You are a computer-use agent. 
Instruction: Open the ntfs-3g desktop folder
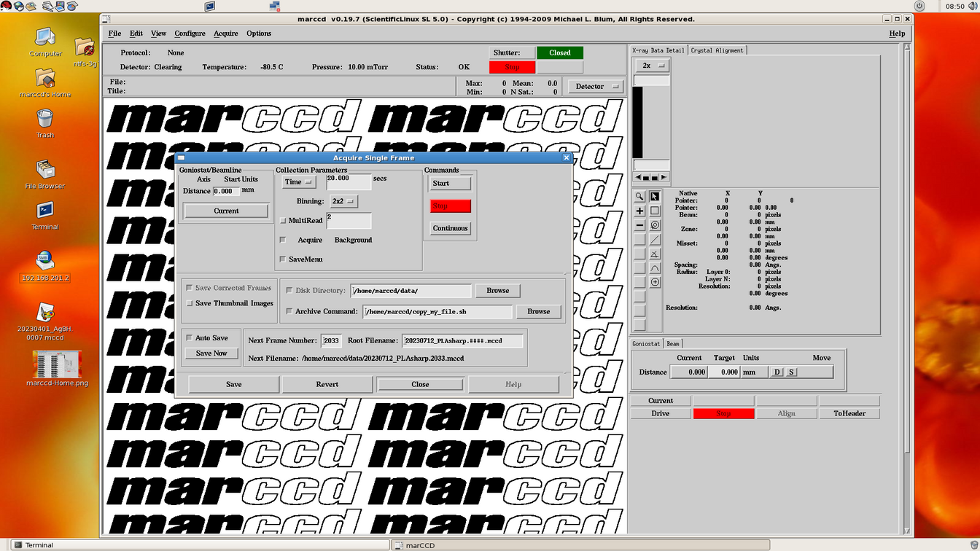[x=85, y=52]
